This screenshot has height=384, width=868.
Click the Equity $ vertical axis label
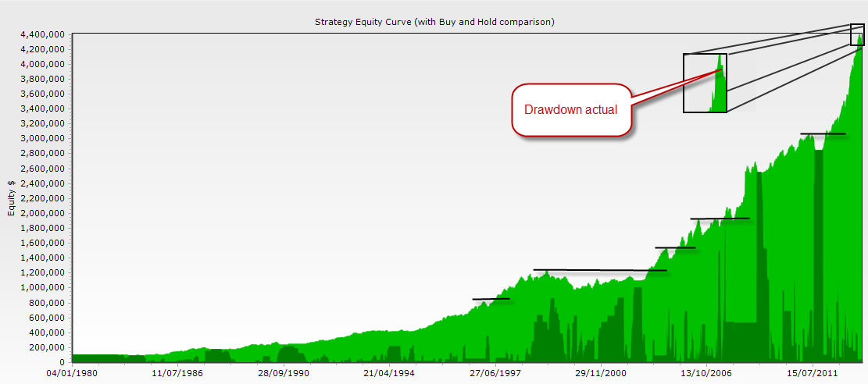pos(12,198)
